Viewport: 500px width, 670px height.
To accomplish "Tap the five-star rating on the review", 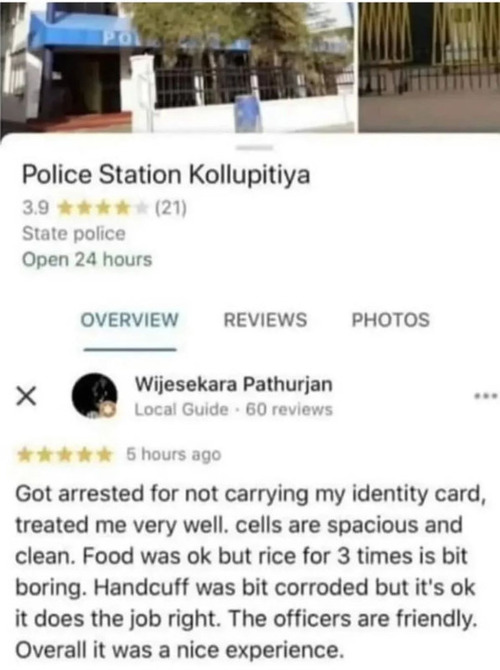I will (x=64, y=455).
